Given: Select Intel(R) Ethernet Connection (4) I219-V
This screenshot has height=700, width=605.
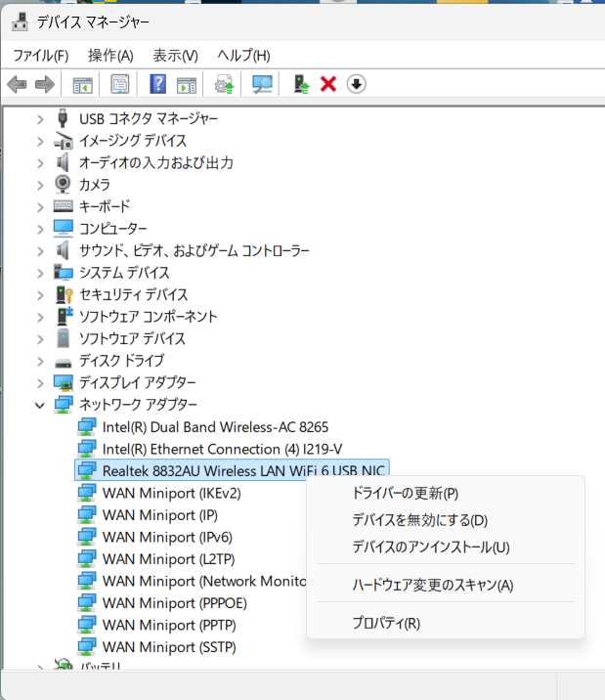Looking at the screenshot, I should (222, 449).
